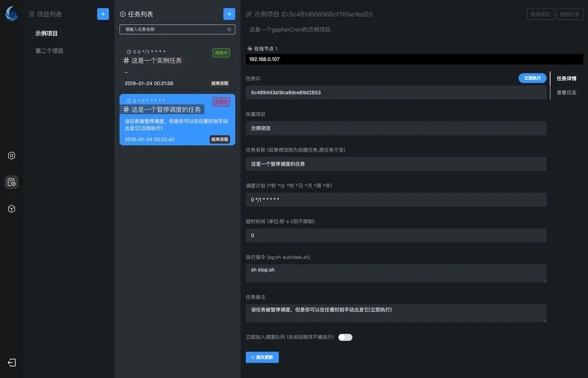
Task: Click the 任务ID input field
Action: tap(396, 93)
